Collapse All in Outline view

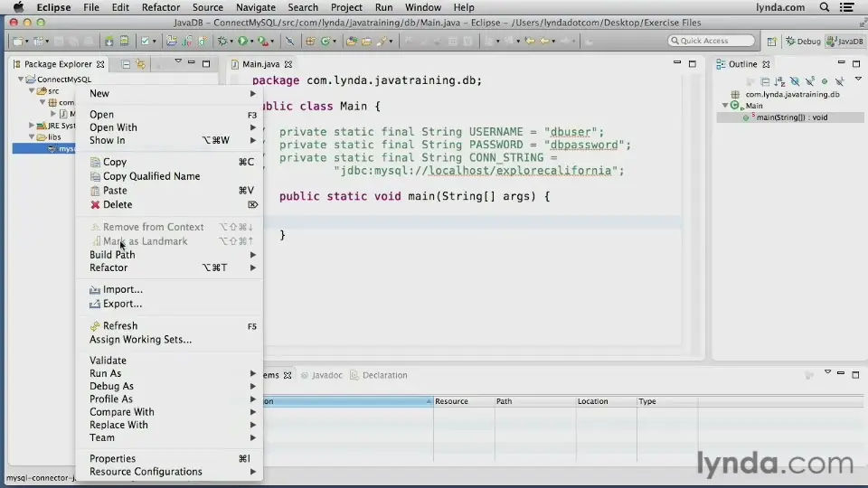pos(765,82)
